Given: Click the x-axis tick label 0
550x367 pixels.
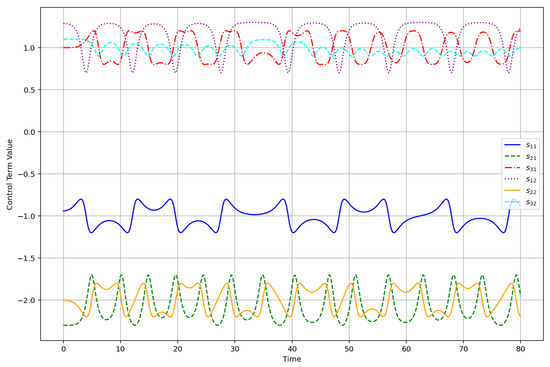Looking at the screenshot, I should pos(63,349).
